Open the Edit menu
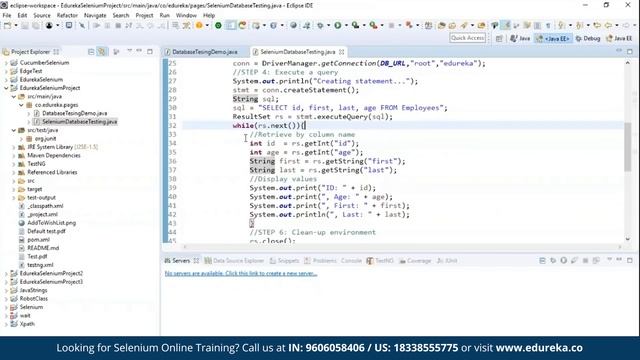The image size is (640, 360). click(x=22, y=15)
